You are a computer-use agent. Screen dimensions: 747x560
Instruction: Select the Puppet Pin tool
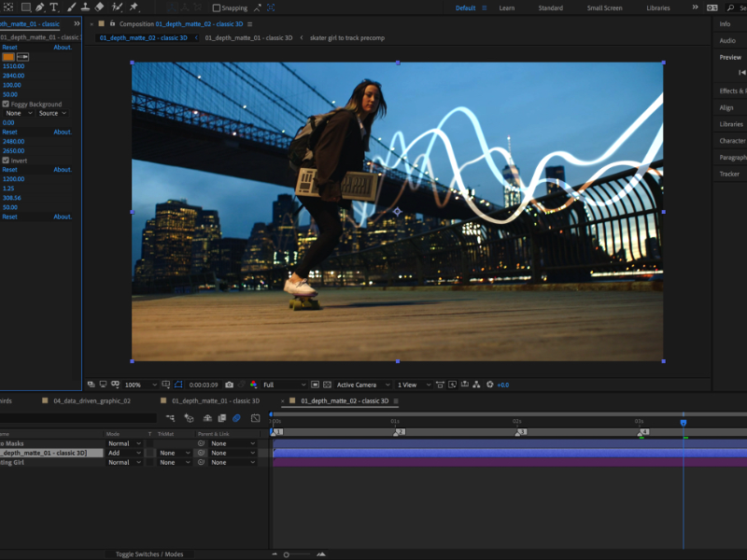(134, 7)
